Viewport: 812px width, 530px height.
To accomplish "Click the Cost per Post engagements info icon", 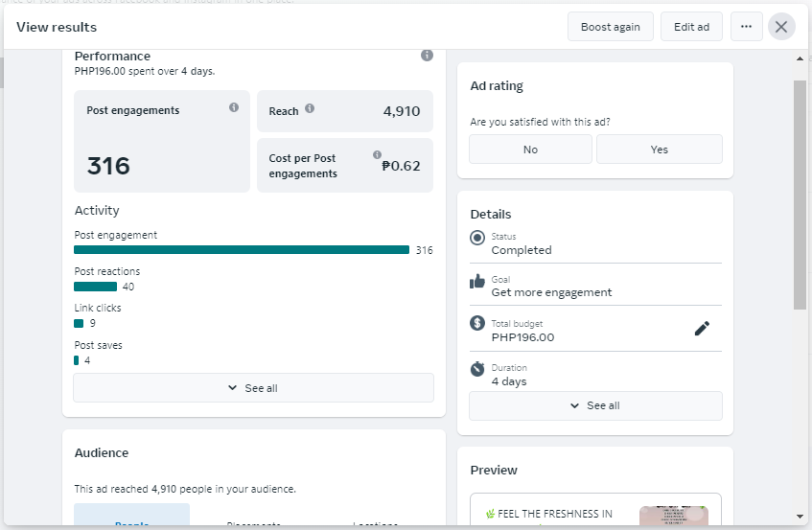I will pos(377,155).
